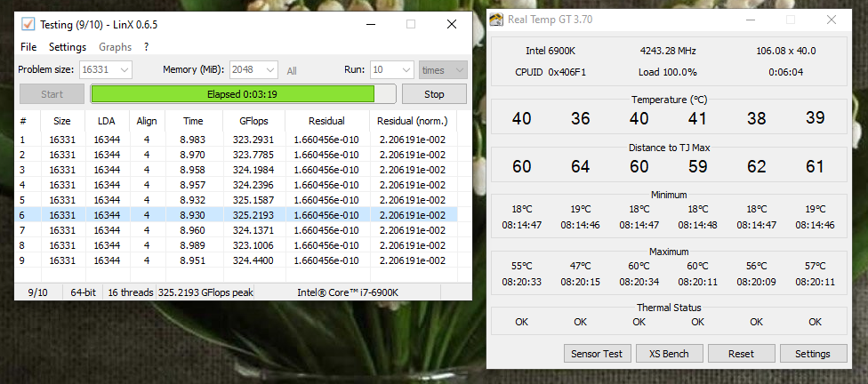The image size is (868, 384).
Task: Click the Residual column header
Action: pyautogui.click(x=326, y=121)
